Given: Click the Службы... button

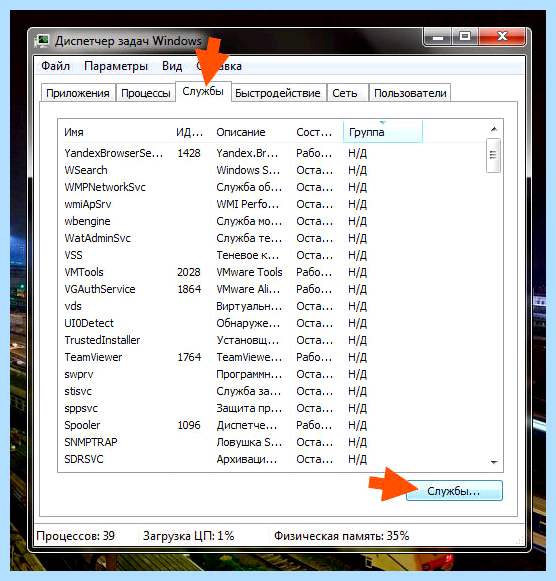Looking at the screenshot, I should 455,491.
